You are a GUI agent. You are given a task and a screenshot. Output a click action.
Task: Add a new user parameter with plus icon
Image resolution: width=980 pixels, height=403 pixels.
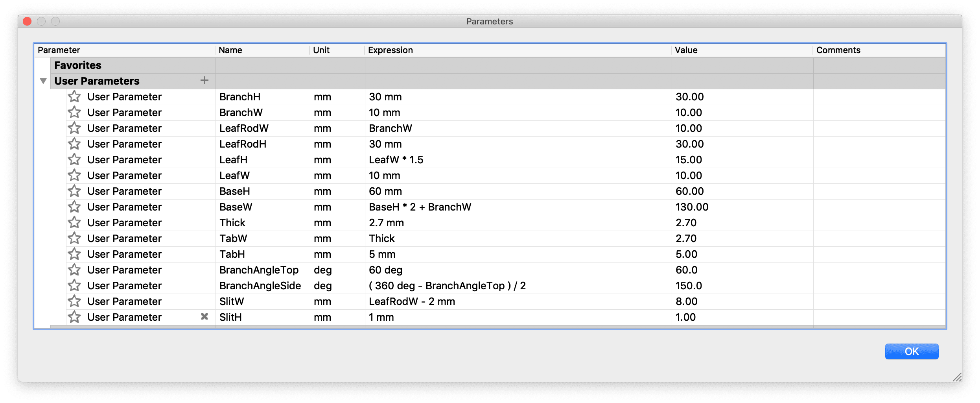(x=204, y=81)
